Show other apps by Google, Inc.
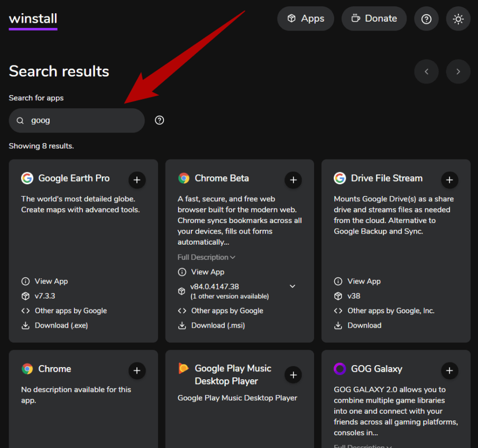Image resolution: width=478 pixels, height=448 pixels. click(391, 311)
